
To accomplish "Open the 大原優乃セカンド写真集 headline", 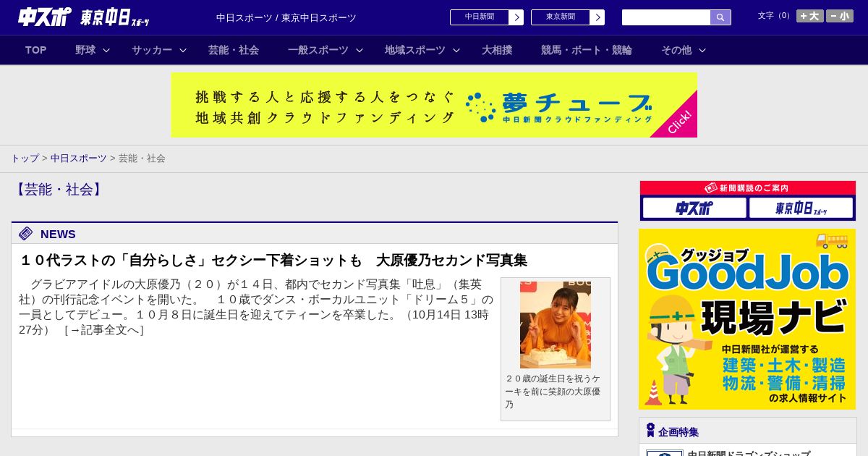I will 273,261.
